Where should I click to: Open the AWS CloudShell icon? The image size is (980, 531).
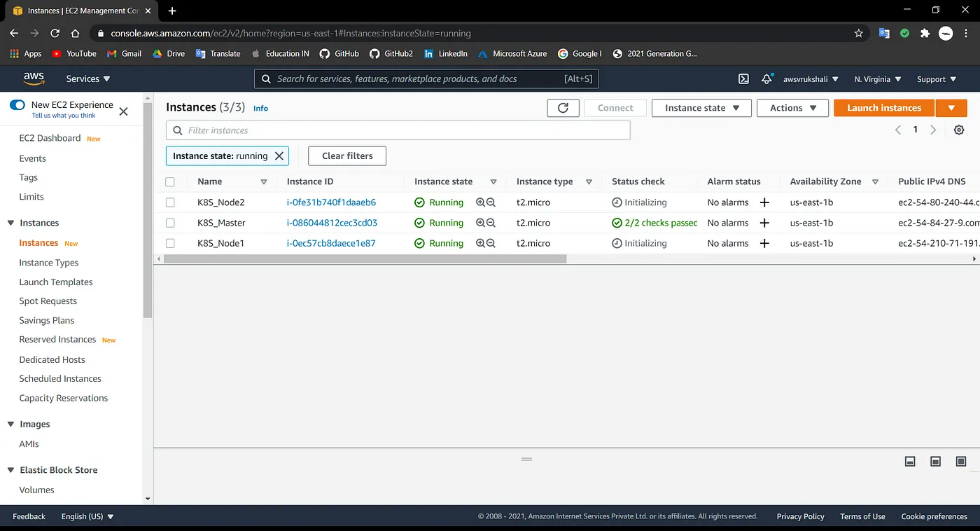(x=743, y=79)
